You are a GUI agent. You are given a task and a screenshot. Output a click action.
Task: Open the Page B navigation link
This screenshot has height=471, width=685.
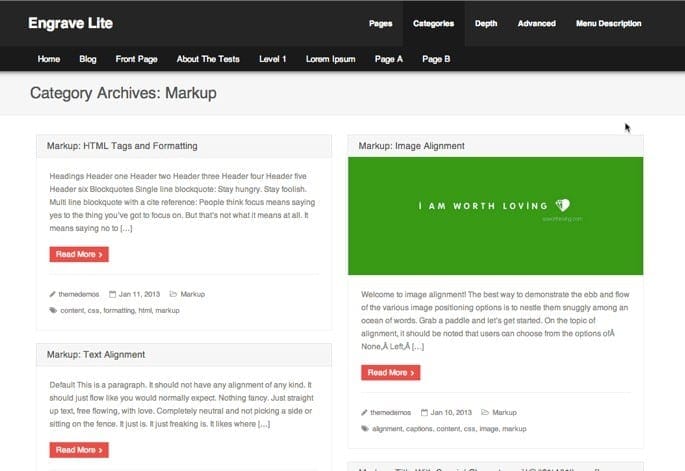coord(436,59)
